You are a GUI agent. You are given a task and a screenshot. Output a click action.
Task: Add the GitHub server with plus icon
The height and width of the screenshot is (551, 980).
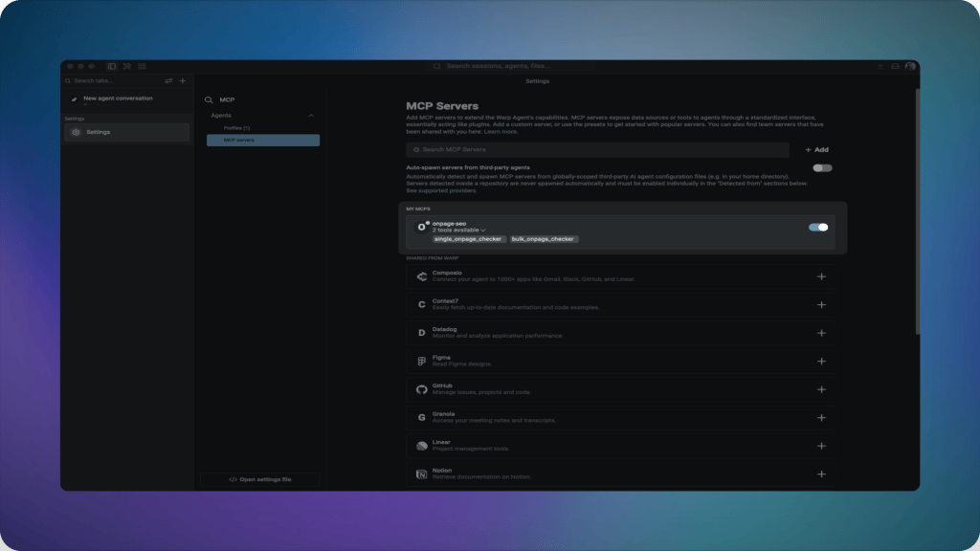(x=821, y=389)
